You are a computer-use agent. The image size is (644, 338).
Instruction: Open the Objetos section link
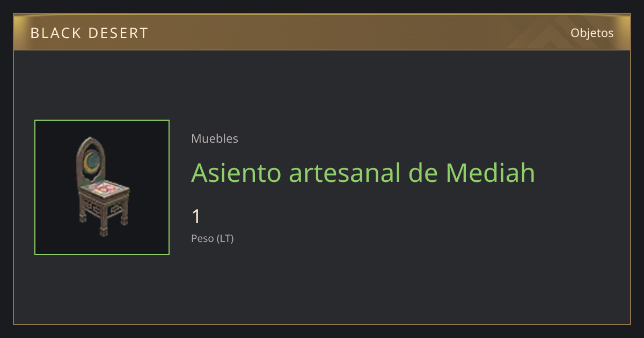coord(592,33)
